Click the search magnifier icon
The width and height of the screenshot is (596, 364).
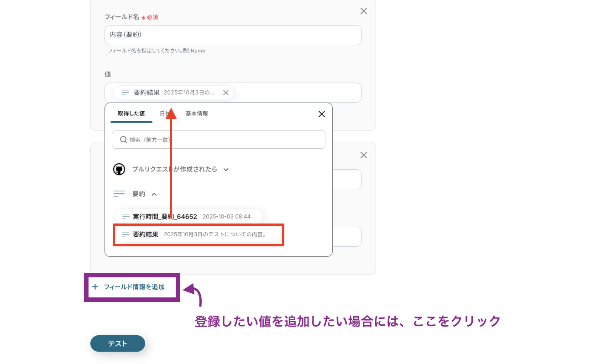tap(123, 140)
